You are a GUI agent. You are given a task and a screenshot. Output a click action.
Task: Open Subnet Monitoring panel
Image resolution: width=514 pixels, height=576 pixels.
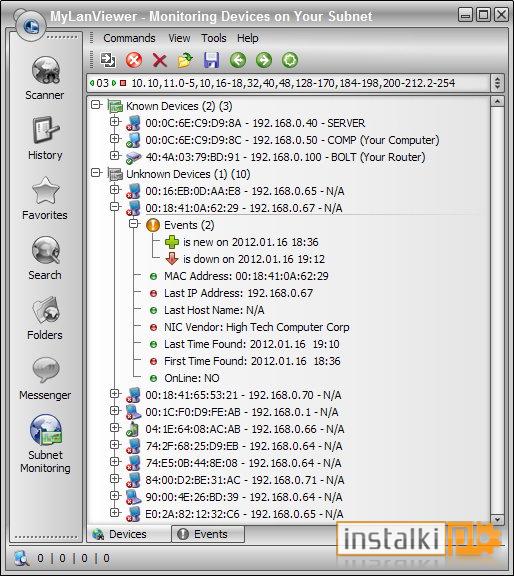coord(46,444)
